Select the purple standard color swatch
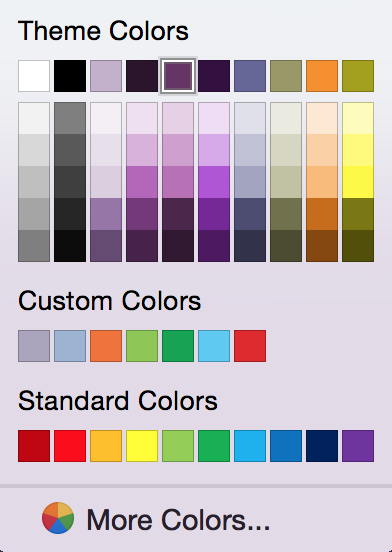This screenshot has height=552, width=392. [x=358, y=446]
